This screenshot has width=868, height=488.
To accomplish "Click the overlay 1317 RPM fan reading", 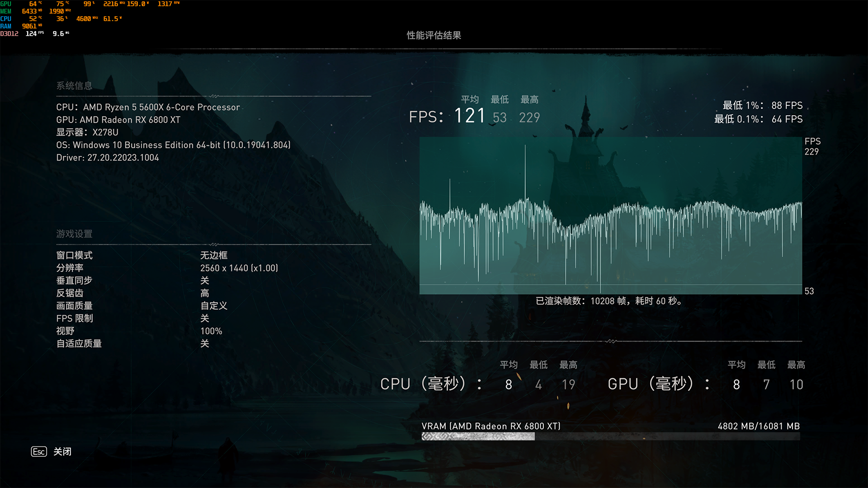I will (x=168, y=4).
